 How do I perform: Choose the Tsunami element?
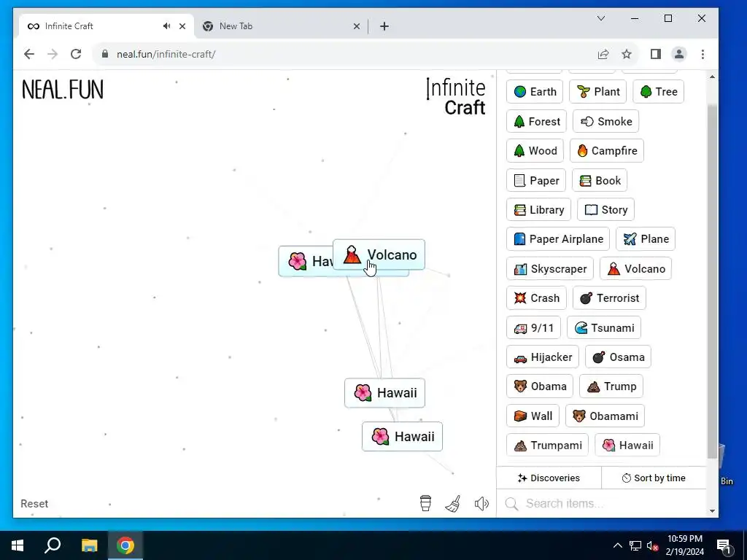point(604,327)
